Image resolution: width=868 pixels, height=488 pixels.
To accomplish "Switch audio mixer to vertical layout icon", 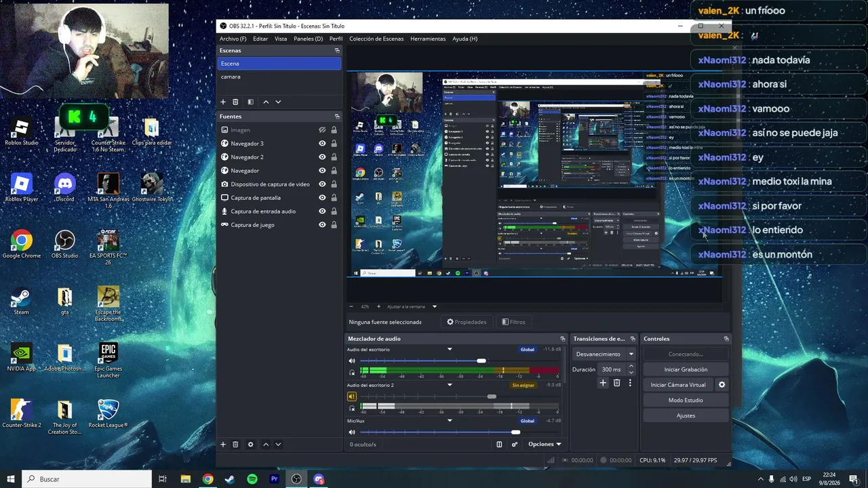I will 499,445.
